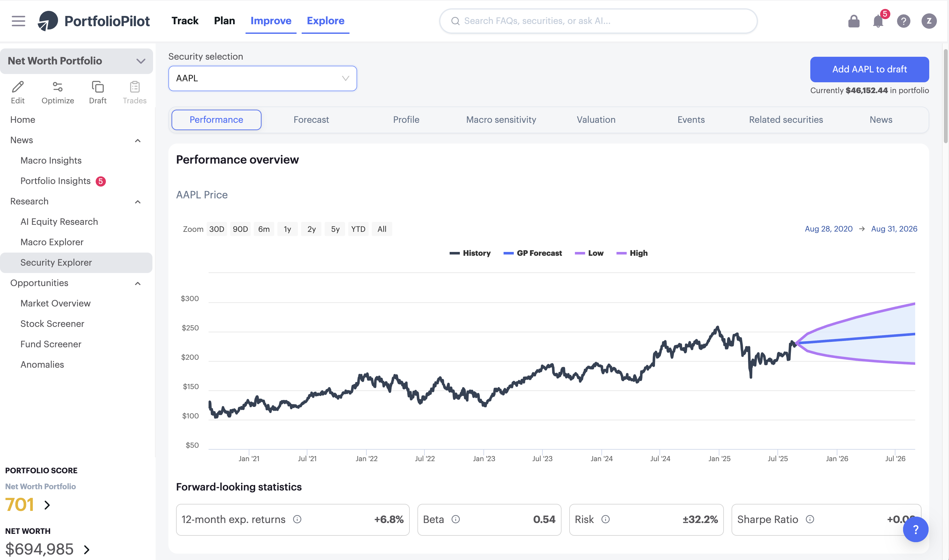Open the notifications bell
The image size is (949, 560).
coord(878,21)
